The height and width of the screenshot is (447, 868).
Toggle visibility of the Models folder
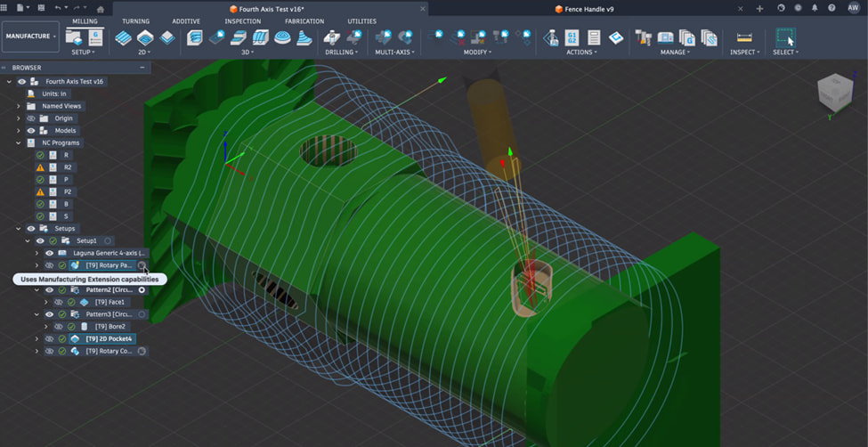coord(31,130)
